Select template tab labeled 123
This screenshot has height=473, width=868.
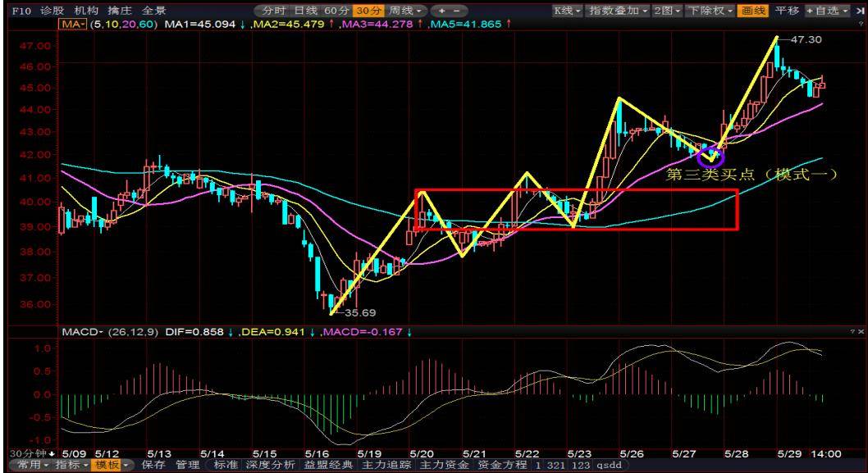tap(580, 466)
